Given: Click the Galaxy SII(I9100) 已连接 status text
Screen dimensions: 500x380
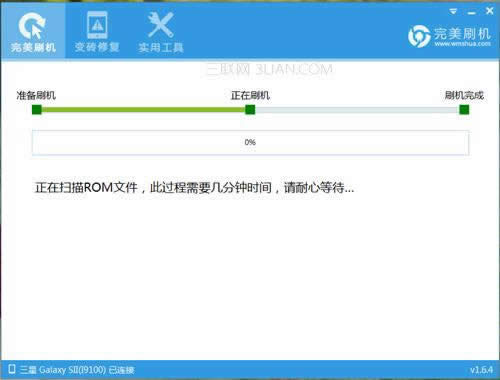Looking at the screenshot, I should (77, 370).
